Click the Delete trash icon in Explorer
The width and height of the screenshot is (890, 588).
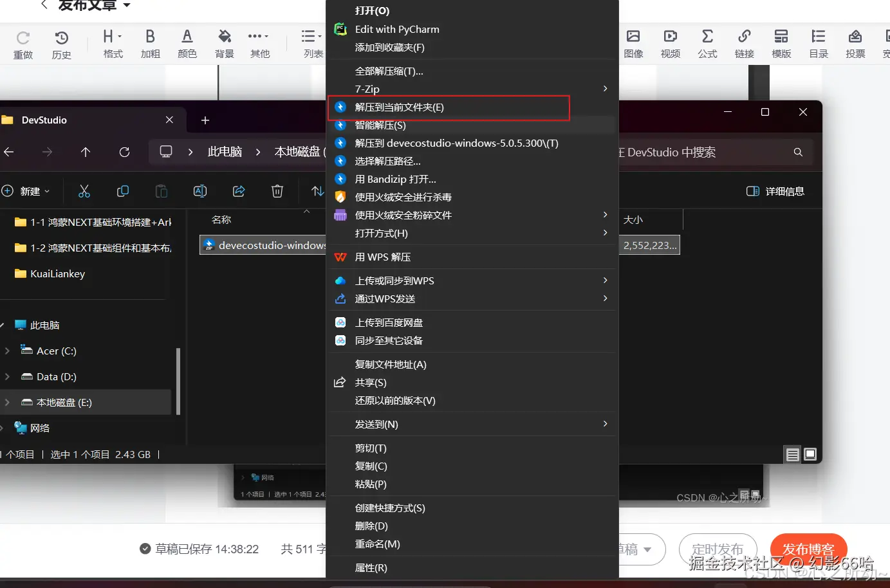click(x=277, y=191)
